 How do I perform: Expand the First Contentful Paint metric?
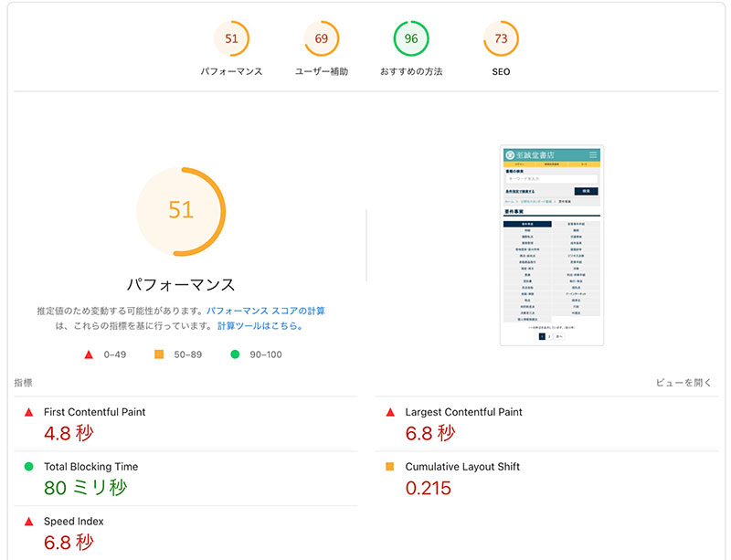[186, 424]
